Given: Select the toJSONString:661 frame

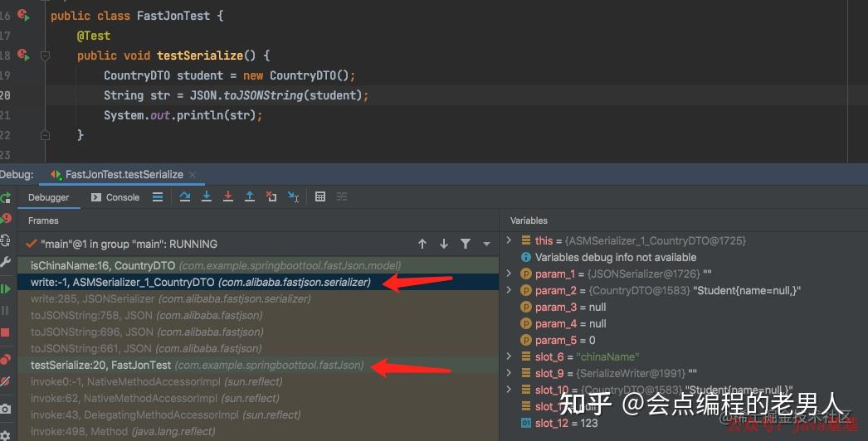Looking at the screenshot, I should [x=258, y=349].
